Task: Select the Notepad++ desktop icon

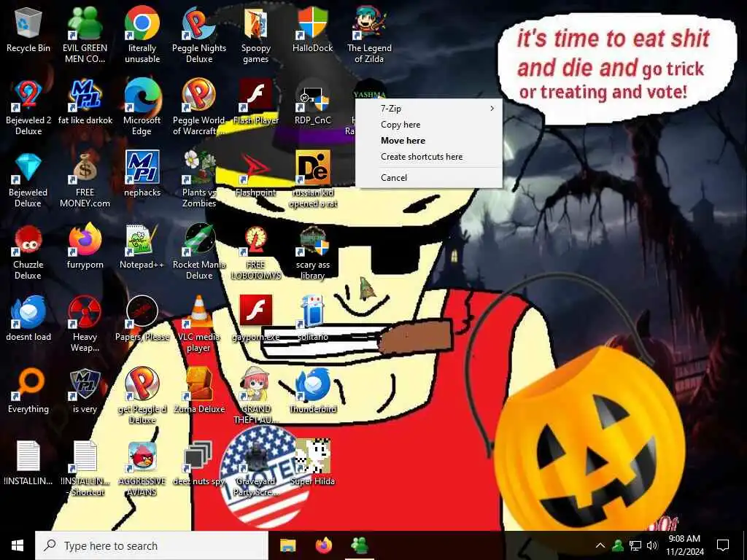Action: (142, 241)
